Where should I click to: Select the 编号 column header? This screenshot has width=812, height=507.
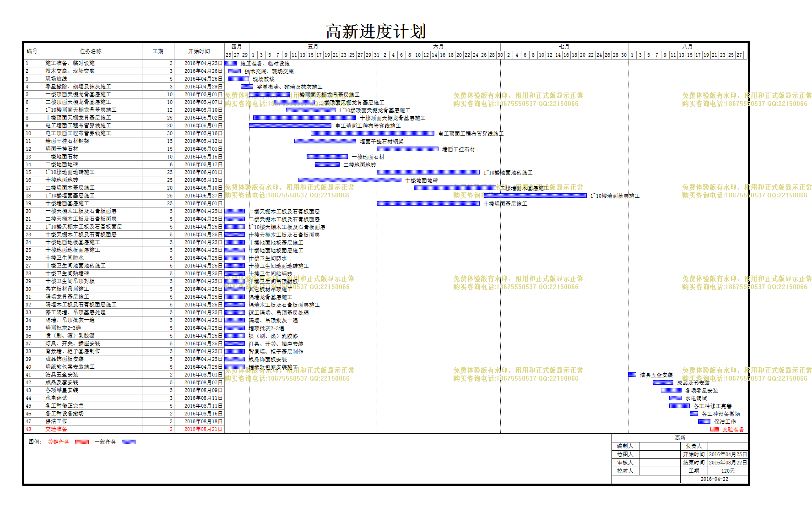point(32,51)
